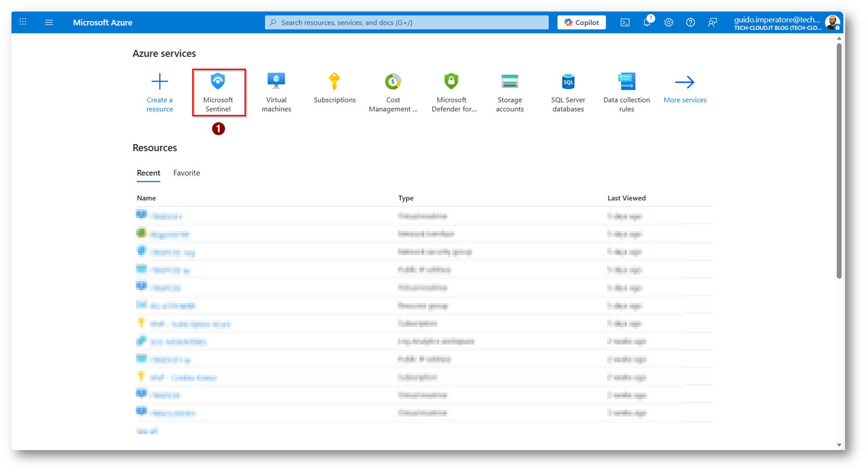Click the Type column header

coord(406,198)
